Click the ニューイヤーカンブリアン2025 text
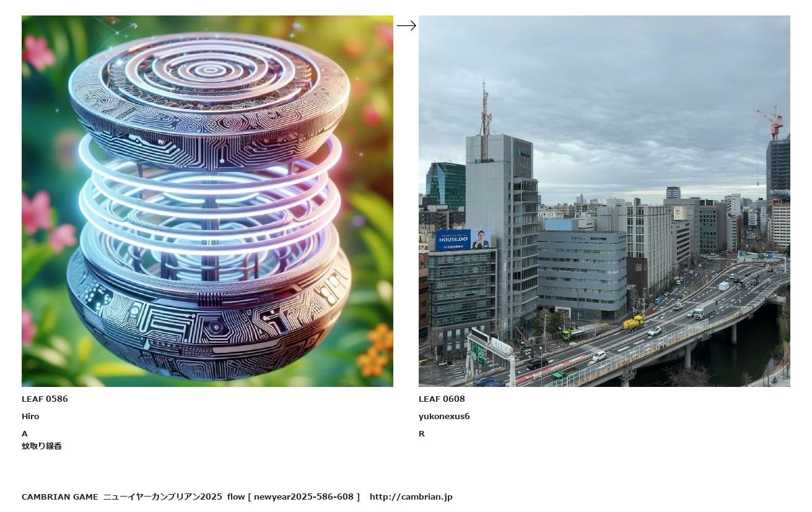Screen dimensions: 812x512 (x=162, y=497)
